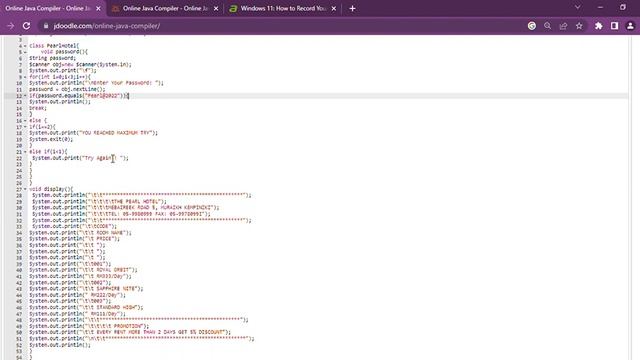
Task: Close the second Online Java Compiler tab
Action: click(216, 8)
